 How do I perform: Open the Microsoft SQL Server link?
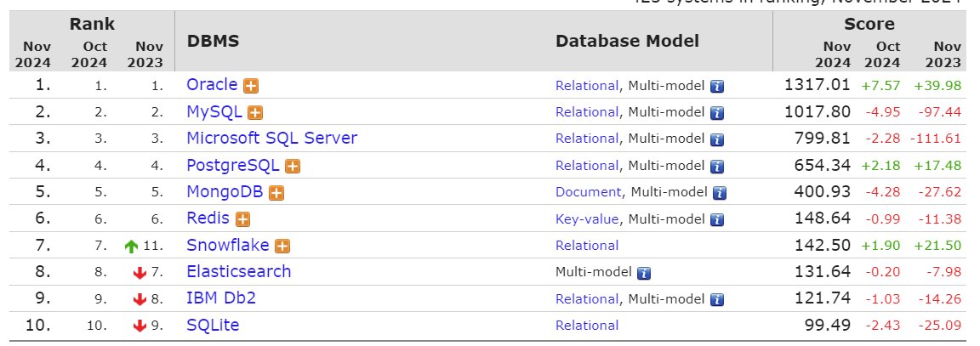[272, 138]
